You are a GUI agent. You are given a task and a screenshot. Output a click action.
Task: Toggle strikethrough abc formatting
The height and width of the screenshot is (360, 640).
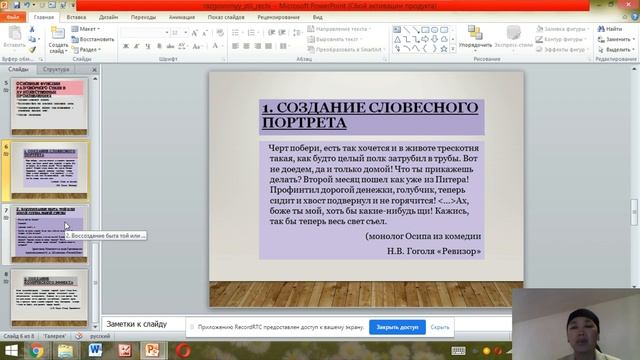(170, 46)
